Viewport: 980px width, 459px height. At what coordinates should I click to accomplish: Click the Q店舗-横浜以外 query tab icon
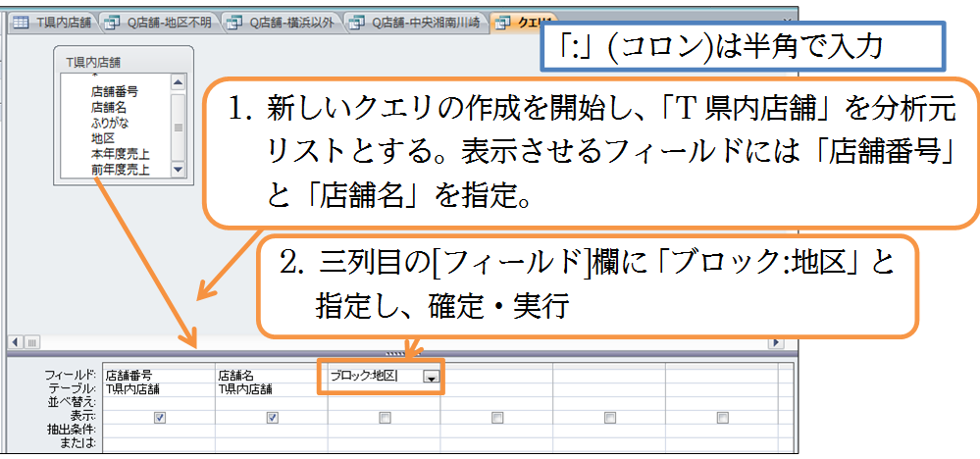234,20
